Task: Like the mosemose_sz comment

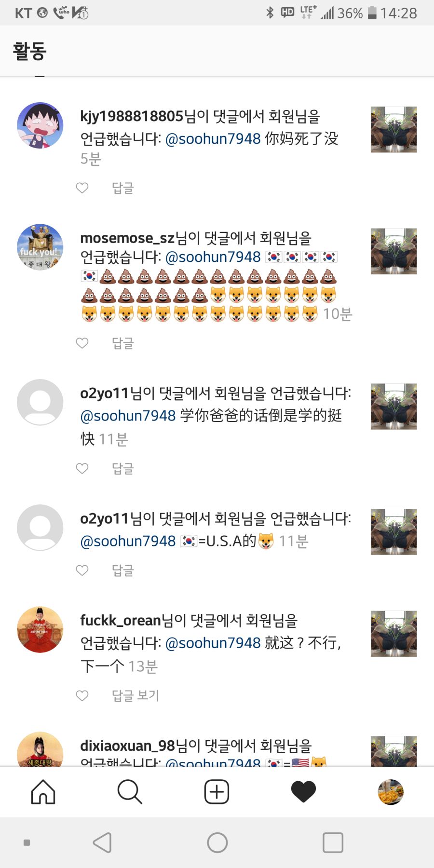Action: (82, 343)
